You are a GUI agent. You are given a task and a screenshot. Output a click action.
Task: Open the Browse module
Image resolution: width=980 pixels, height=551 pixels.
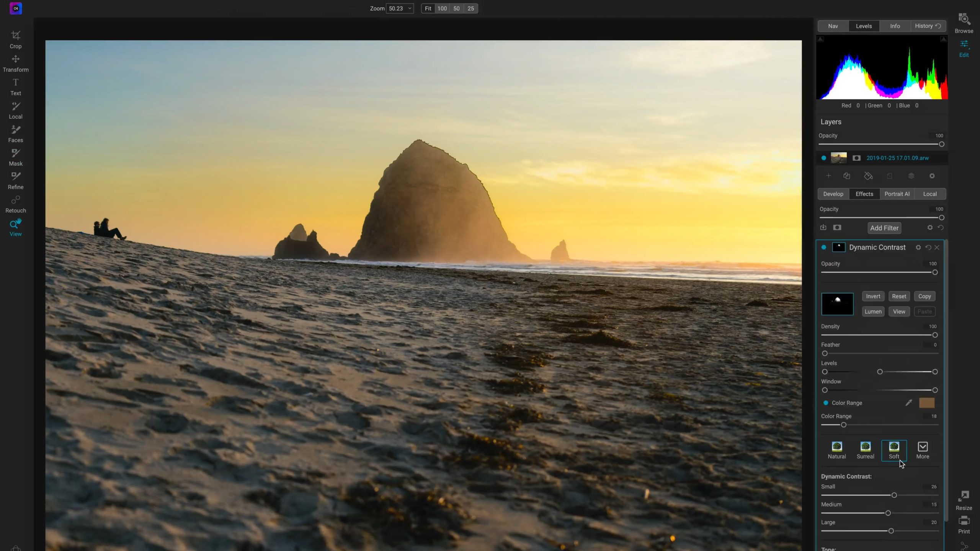964,23
